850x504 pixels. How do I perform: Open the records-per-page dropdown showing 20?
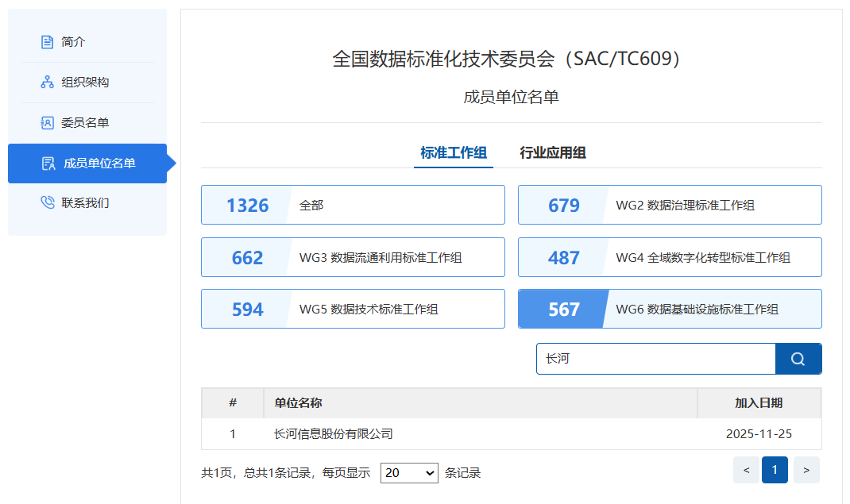pyautogui.click(x=408, y=472)
